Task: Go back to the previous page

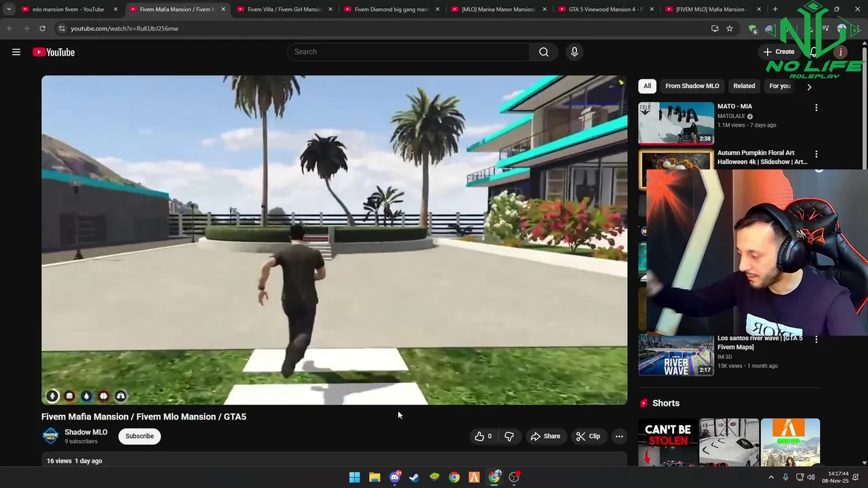Action: (x=9, y=28)
